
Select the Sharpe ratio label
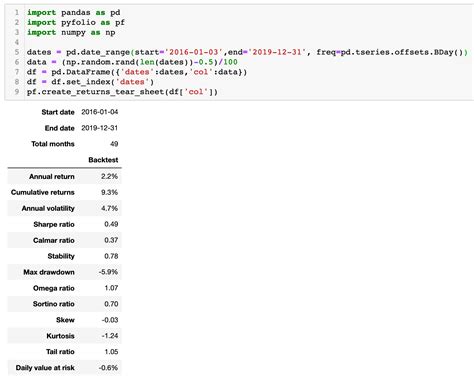[x=54, y=224]
